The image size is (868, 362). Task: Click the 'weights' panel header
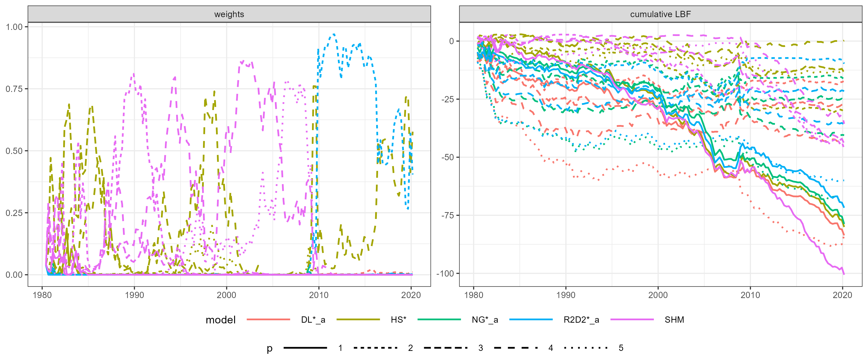click(229, 14)
